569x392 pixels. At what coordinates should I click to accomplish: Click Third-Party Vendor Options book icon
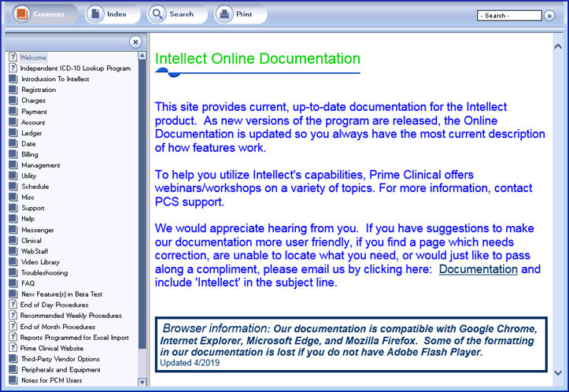coord(13,359)
